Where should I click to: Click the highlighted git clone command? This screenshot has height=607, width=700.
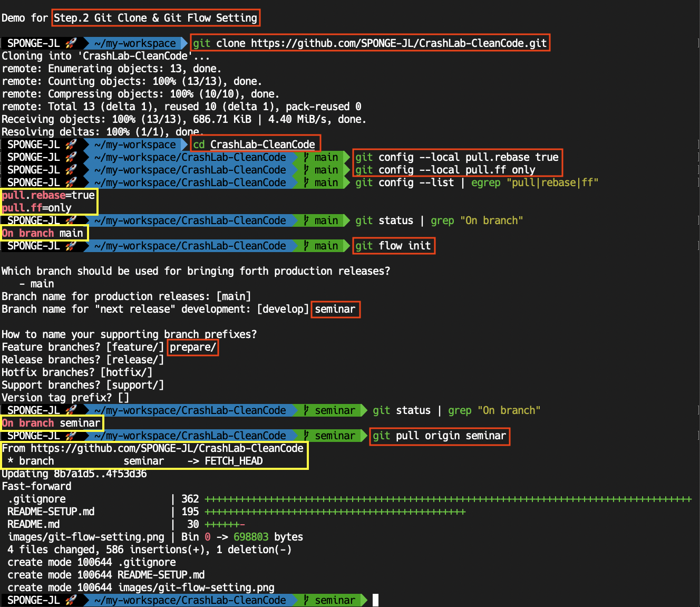pyautogui.click(x=369, y=43)
